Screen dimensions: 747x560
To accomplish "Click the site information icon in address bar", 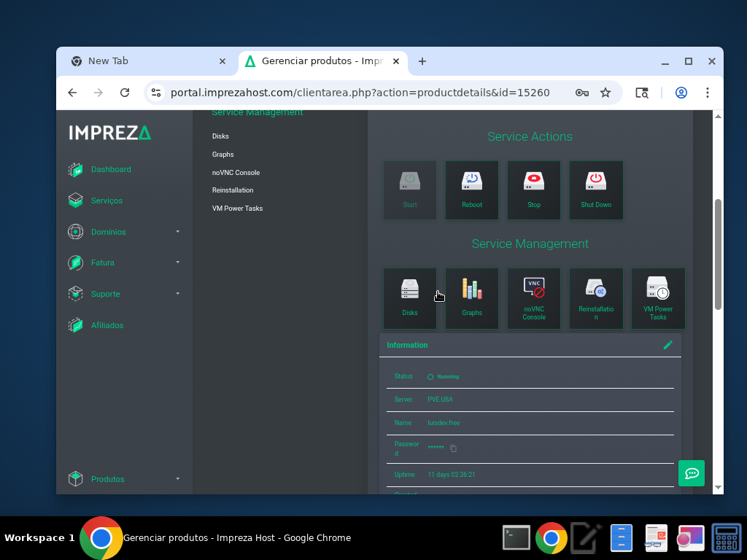I will pos(156,93).
